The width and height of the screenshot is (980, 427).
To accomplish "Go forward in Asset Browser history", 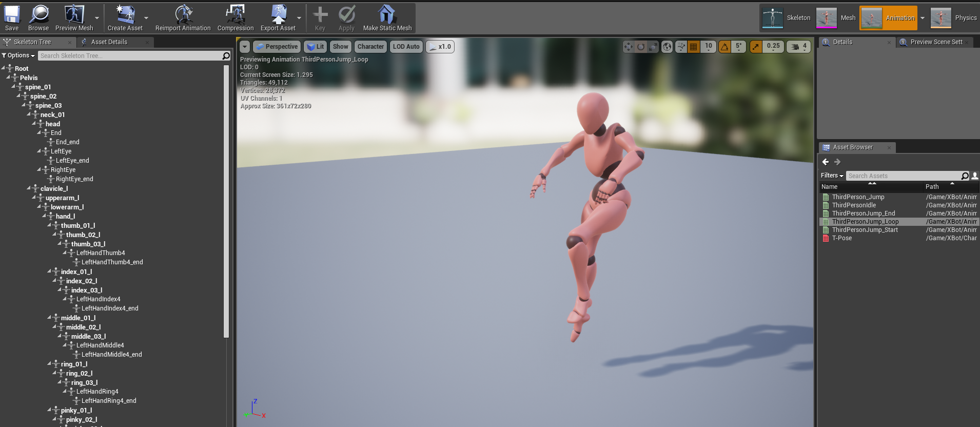I will (x=837, y=162).
